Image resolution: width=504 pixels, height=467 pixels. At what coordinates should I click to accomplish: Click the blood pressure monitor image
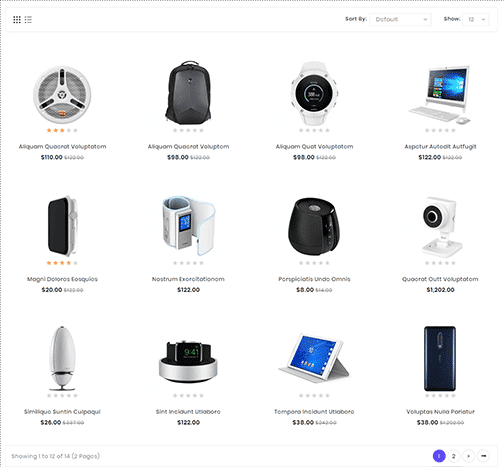coord(189,226)
